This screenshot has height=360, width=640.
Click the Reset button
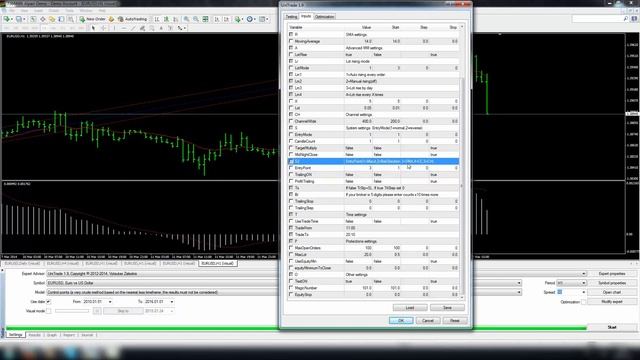(x=455, y=320)
